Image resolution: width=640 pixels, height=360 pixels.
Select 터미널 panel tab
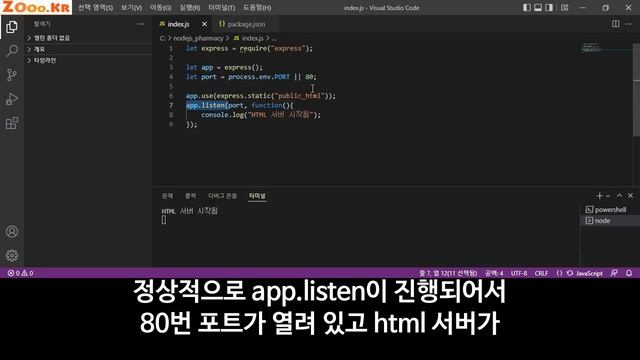[x=257, y=196]
